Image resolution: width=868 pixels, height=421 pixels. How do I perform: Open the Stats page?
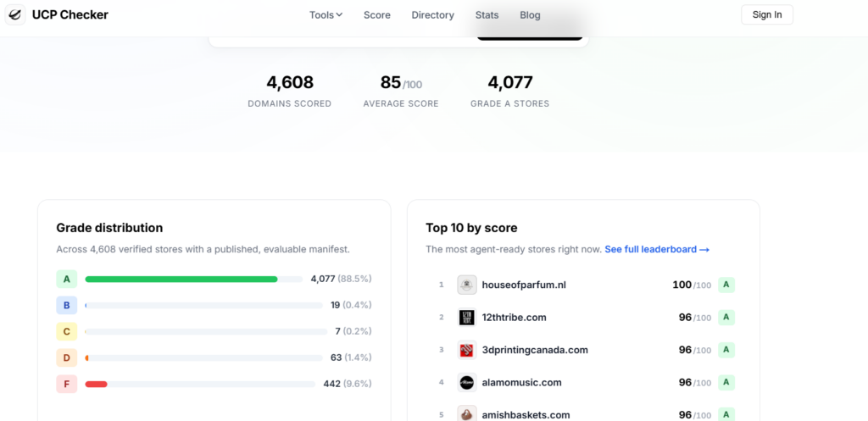(487, 15)
